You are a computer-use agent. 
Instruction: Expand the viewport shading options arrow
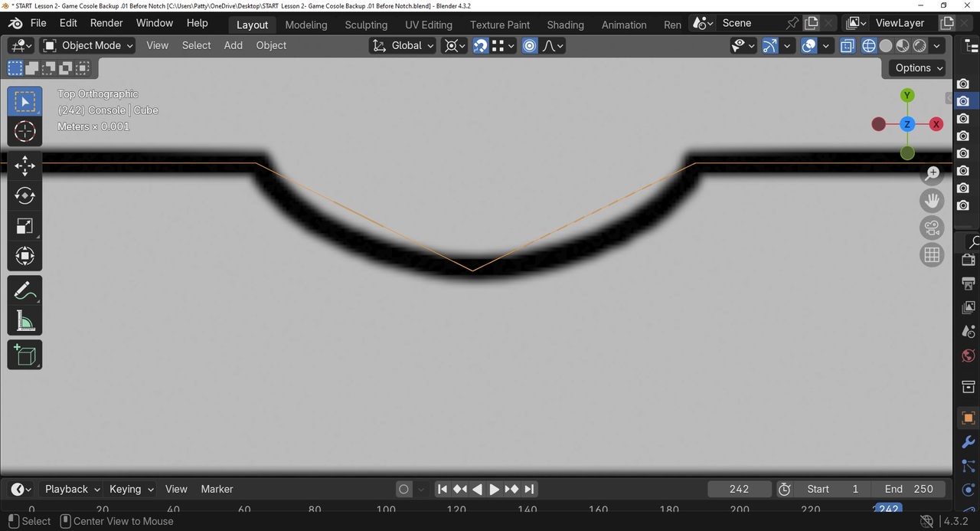click(x=937, y=45)
